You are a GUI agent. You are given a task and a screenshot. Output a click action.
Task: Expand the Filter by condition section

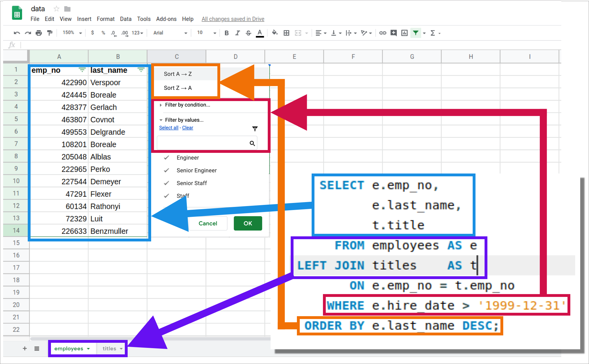pyautogui.click(x=189, y=105)
